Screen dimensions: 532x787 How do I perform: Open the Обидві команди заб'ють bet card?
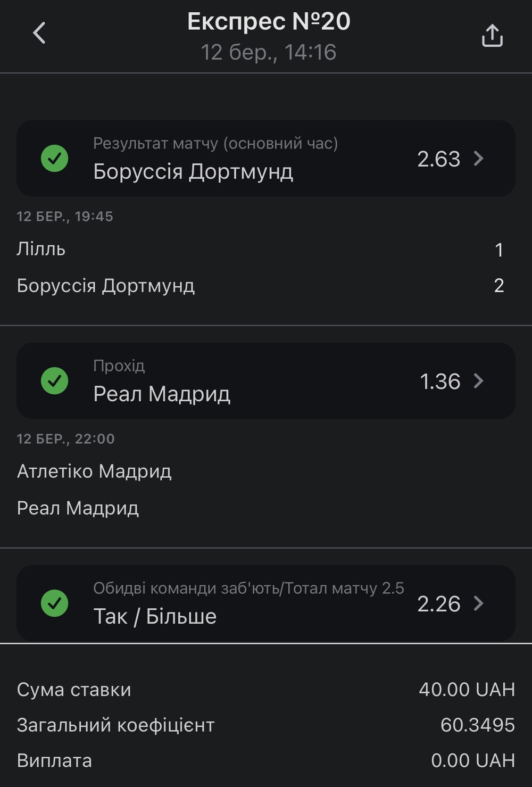point(266,603)
